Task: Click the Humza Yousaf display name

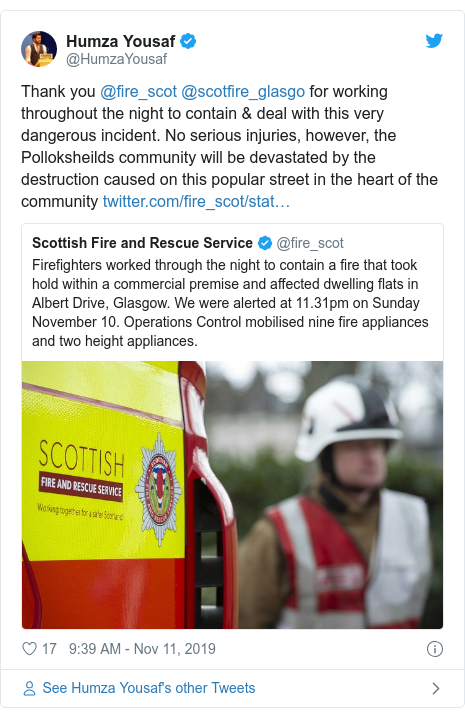Action: 121,41
